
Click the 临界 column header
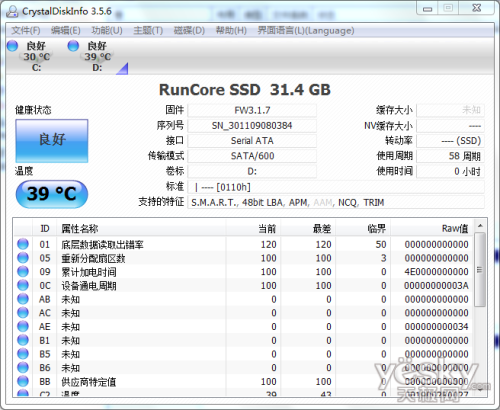(363, 229)
